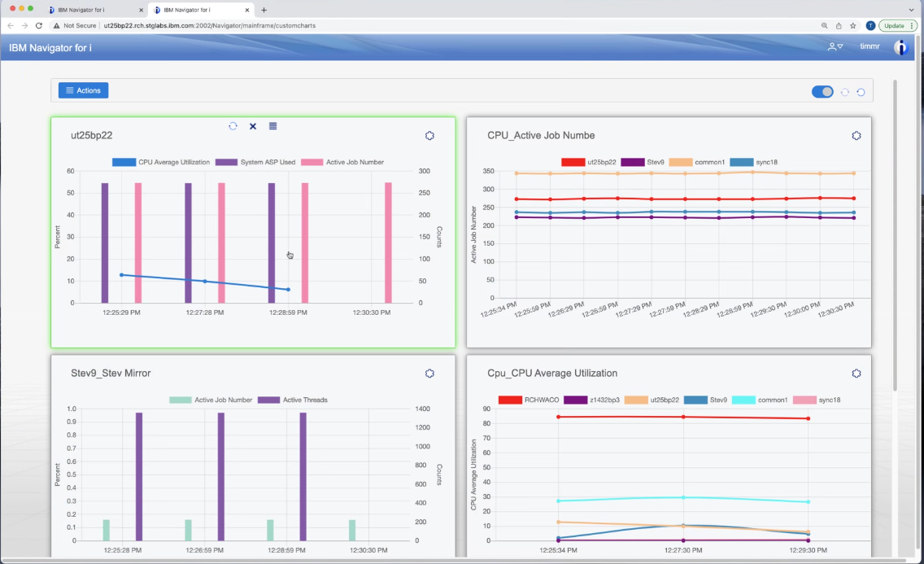Go forward in browser history
924x564 pixels.
24,25
